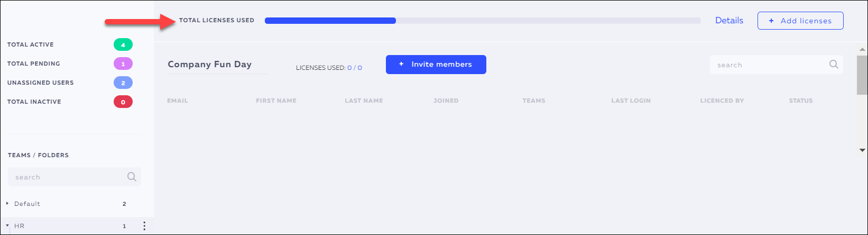Click the blue Unassigned Users count badge
This screenshot has height=235, width=868.
pos(123,83)
